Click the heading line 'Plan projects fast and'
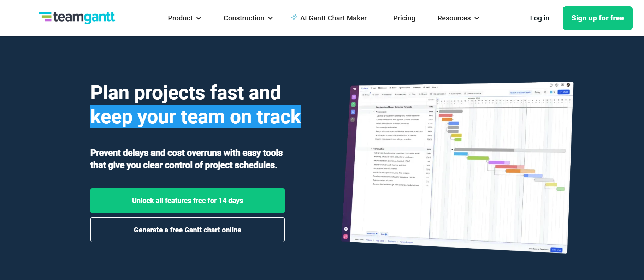This screenshot has width=644, height=280. click(x=185, y=93)
